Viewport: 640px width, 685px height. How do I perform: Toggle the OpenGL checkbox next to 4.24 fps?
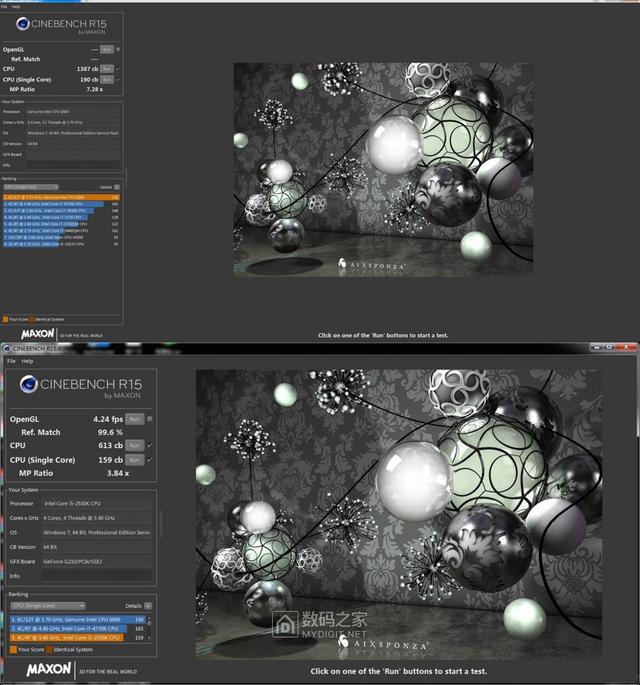149,419
